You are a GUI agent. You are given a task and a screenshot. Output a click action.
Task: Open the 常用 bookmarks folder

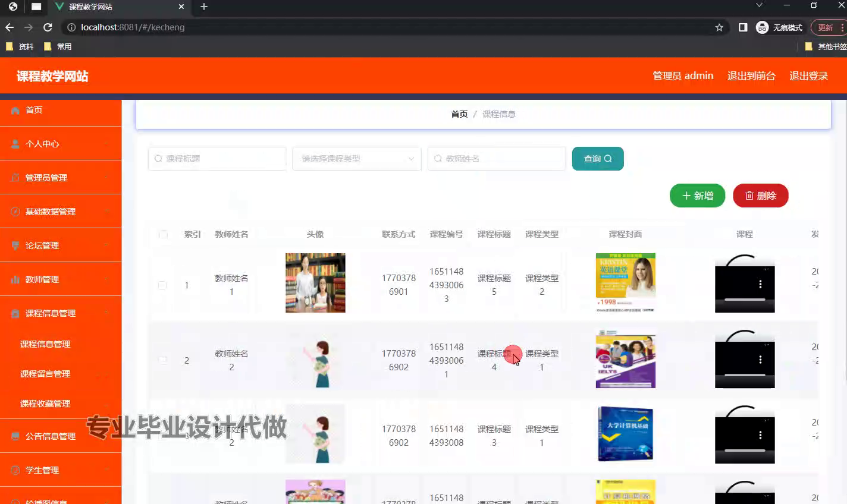(x=58, y=46)
